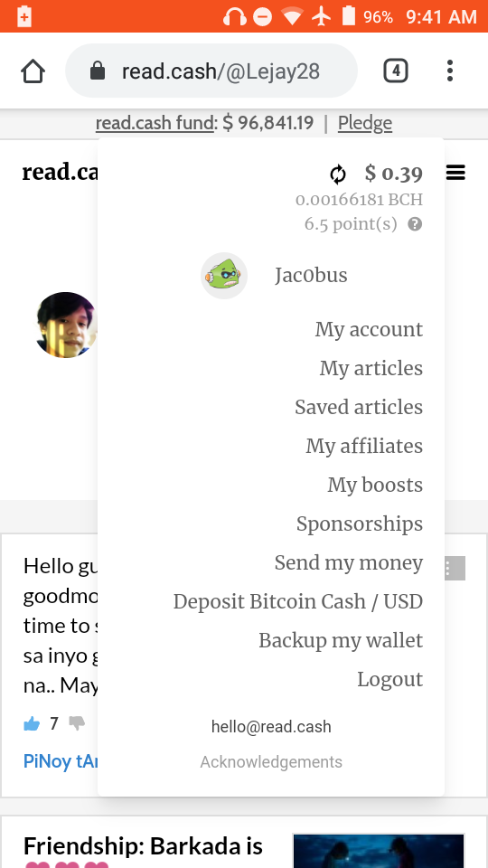Open the browser tab switcher showing 4
The image size is (488, 868).
click(x=396, y=71)
